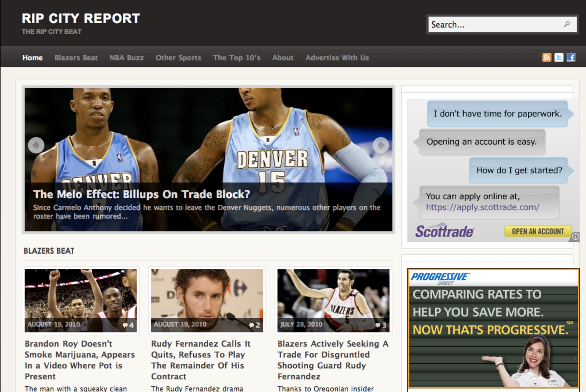This screenshot has height=392, width=586.
Task: Click 'I don't have time for paperwork' bubble
Action: pos(498,114)
